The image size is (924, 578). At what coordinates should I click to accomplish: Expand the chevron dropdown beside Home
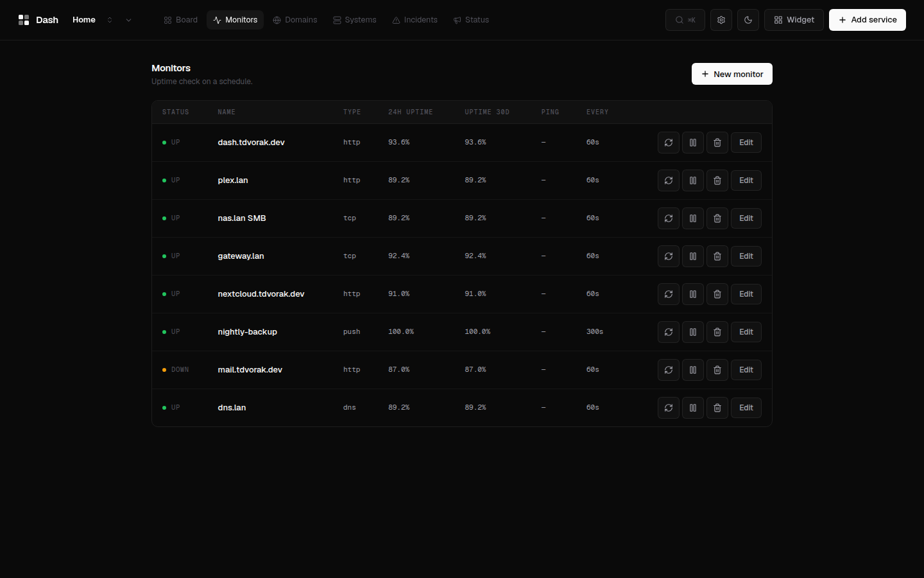[x=128, y=20]
